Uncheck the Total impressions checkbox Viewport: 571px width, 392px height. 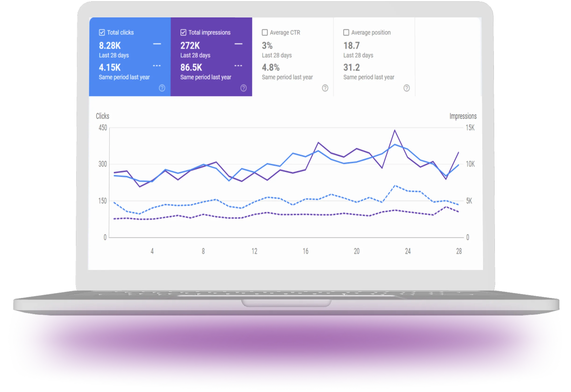point(183,32)
